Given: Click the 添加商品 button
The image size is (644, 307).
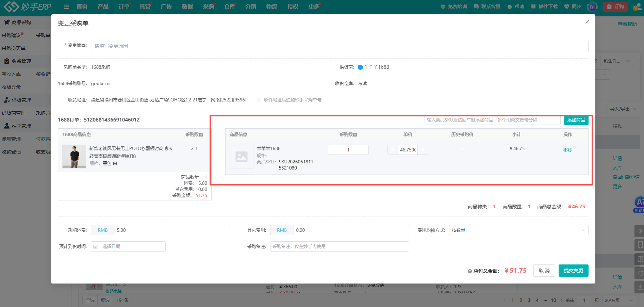Looking at the screenshot, I should point(576,120).
